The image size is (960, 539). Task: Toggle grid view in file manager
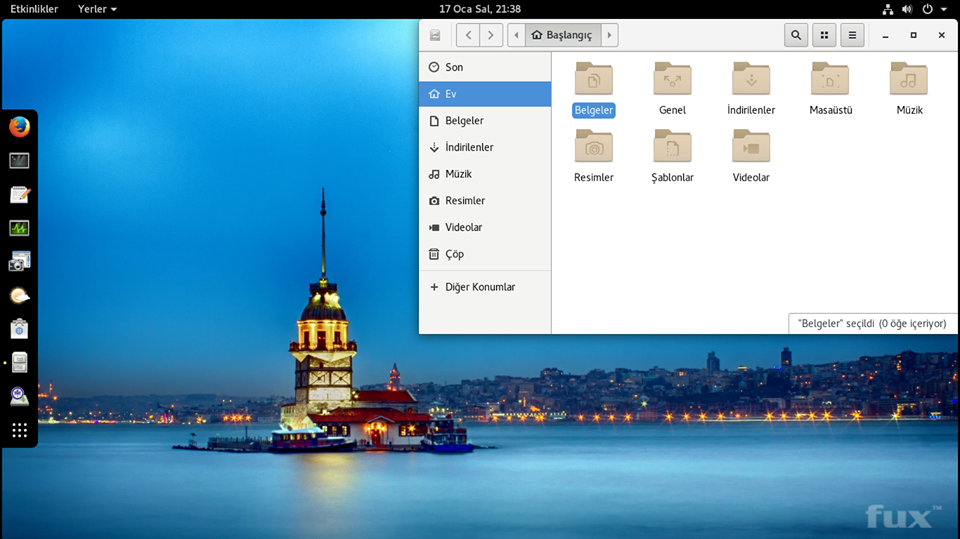point(824,35)
